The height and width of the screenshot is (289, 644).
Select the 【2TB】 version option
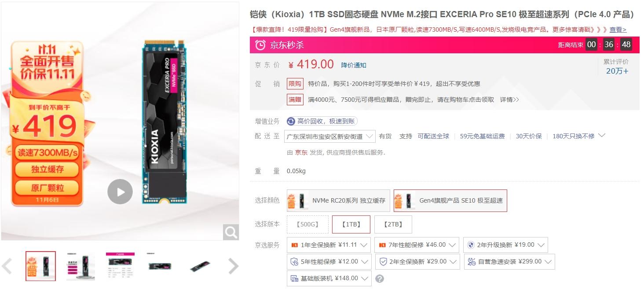pyautogui.click(x=393, y=224)
